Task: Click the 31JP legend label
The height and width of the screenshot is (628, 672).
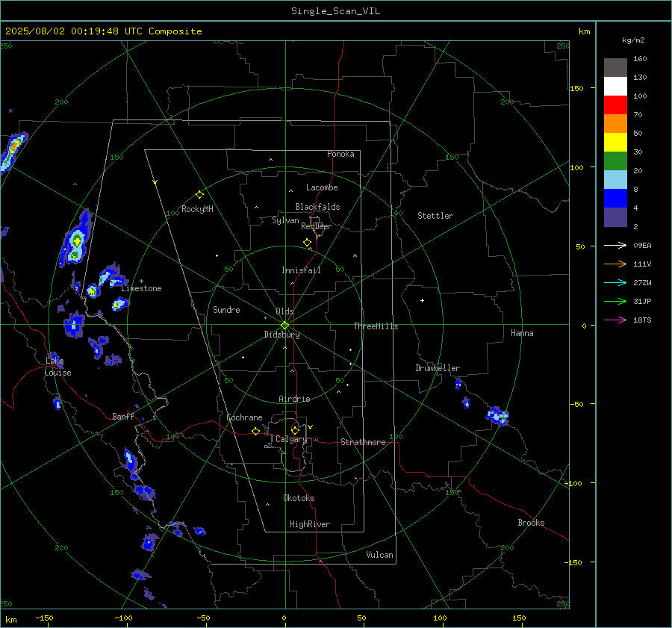Action: pos(642,302)
